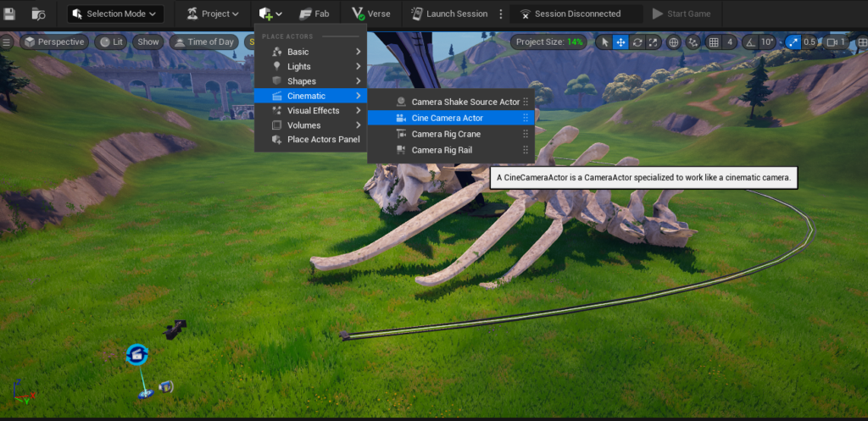Screen dimensions: 868x421
Task: Open the Time of Day menu
Action: [x=204, y=42]
